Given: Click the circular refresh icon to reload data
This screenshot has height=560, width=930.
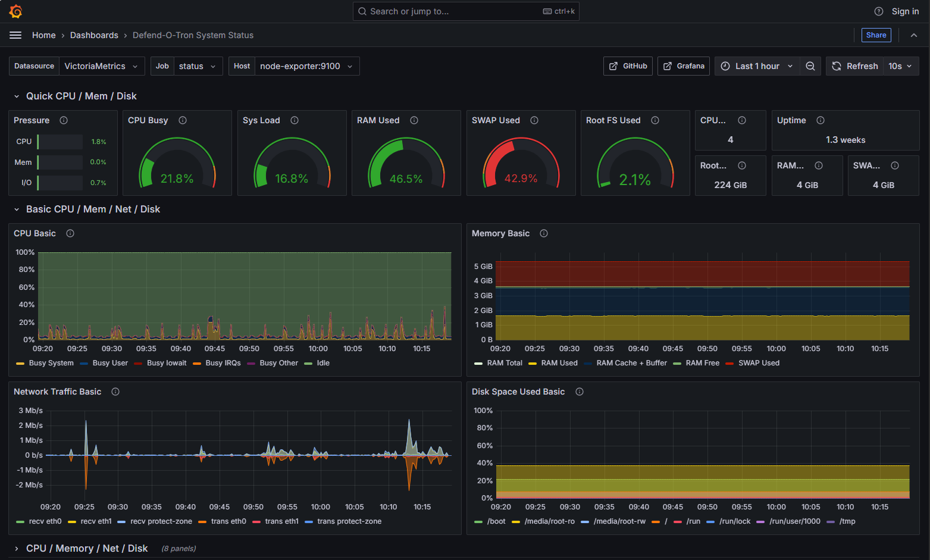Looking at the screenshot, I should click(836, 66).
